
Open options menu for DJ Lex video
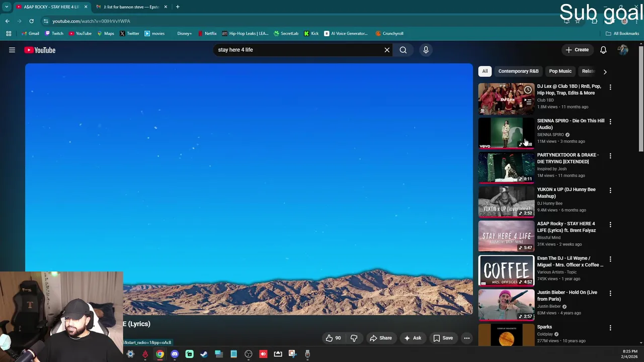coord(610,87)
